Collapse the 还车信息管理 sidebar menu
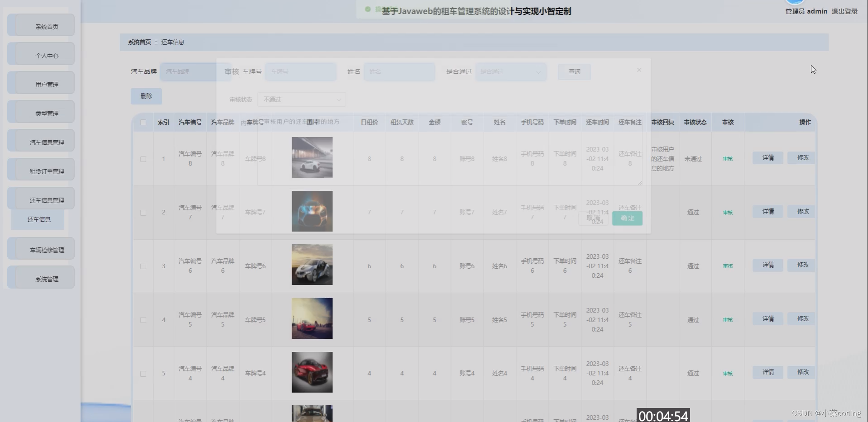The height and width of the screenshot is (422, 868). click(x=41, y=199)
